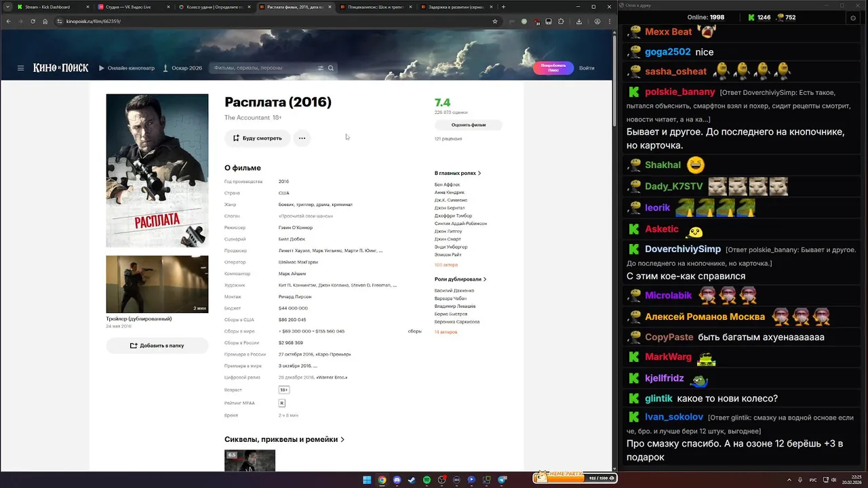Click username Ivan_sokolov in chat window
This screenshot has width=868, height=488.
674,418
